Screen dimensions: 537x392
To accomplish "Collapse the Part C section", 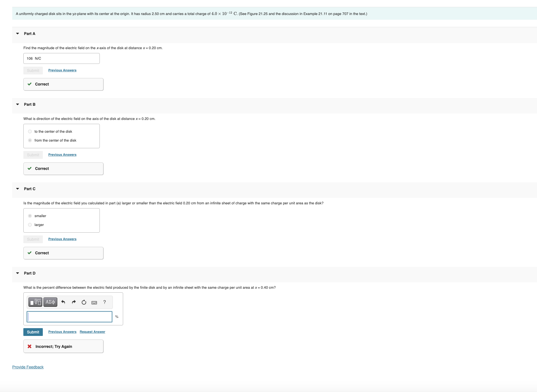I will point(18,189).
